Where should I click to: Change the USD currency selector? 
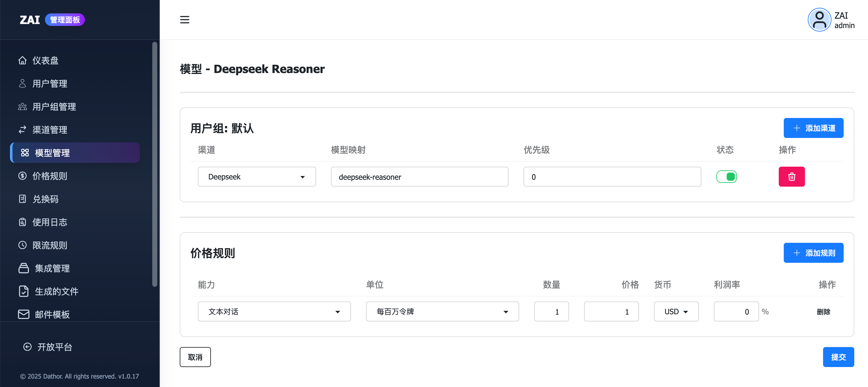click(676, 311)
